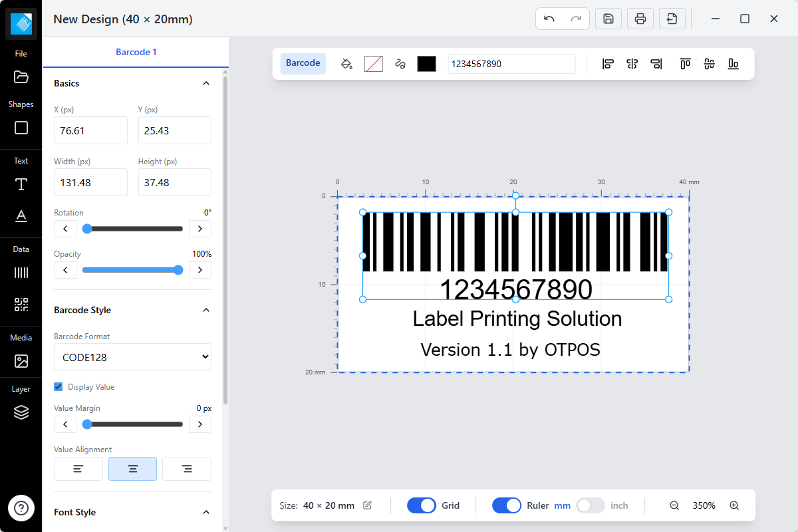Increase value margin with right arrow
This screenshot has width=798, height=532.
[200, 424]
